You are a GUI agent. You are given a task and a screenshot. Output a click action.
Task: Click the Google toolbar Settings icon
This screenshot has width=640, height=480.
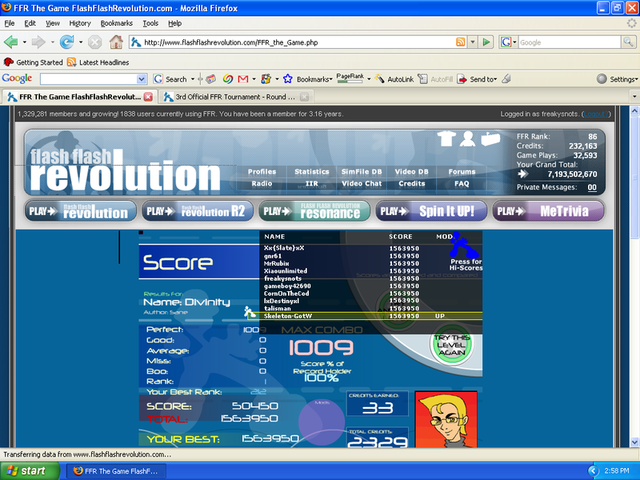602,79
